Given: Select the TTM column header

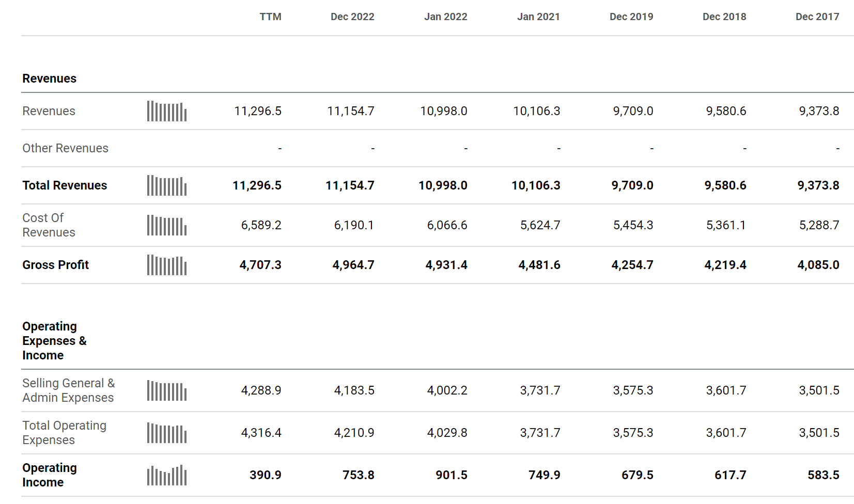Looking at the screenshot, I should [270, 17].
